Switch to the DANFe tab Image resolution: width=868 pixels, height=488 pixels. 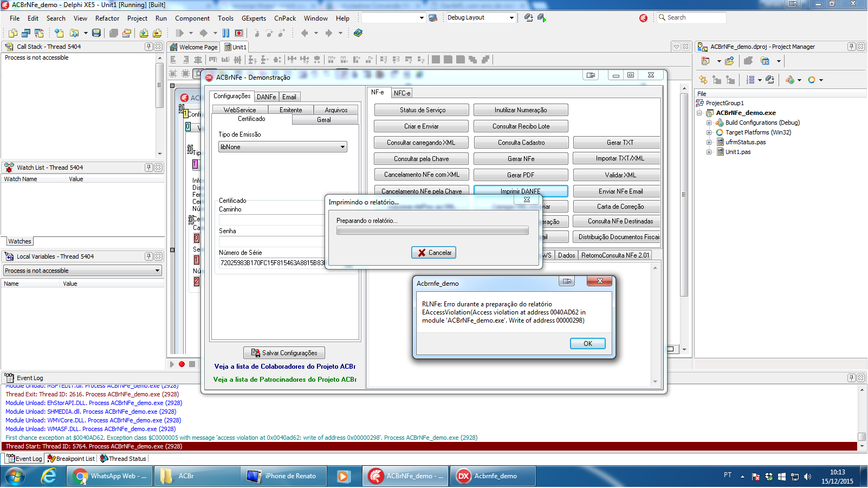click(x=266, y=97)
